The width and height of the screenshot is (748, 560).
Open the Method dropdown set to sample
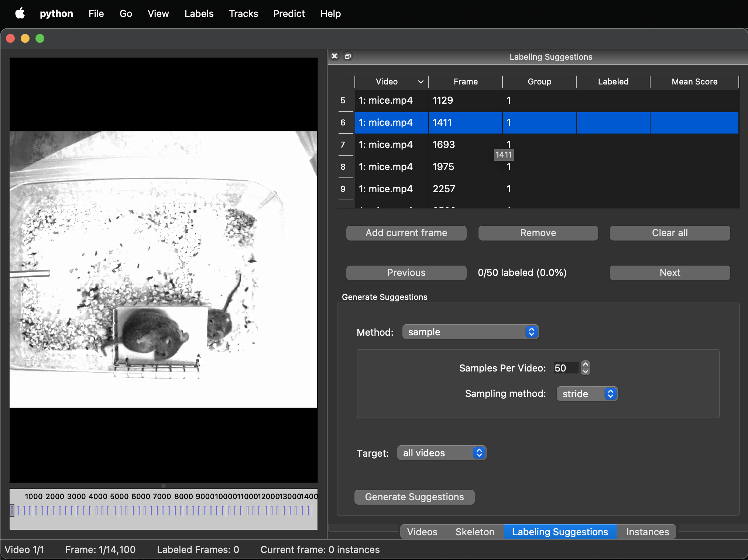[470, 332]
